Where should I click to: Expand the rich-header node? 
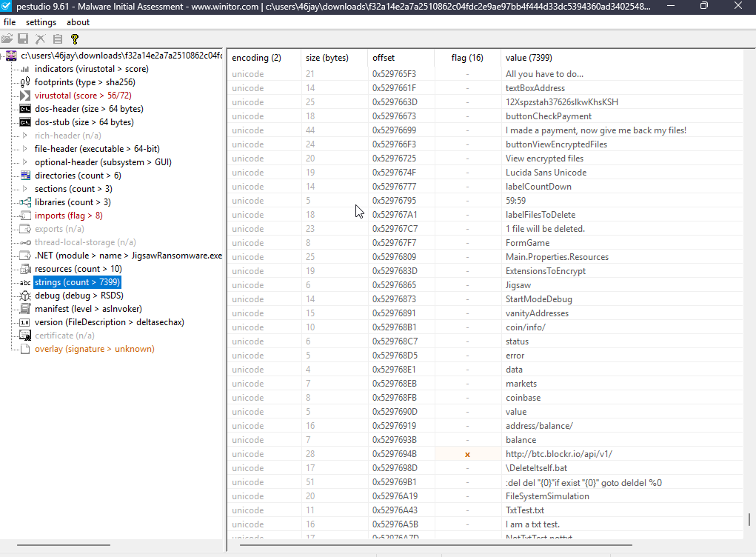pyautogui.click(x=25, y=136)
